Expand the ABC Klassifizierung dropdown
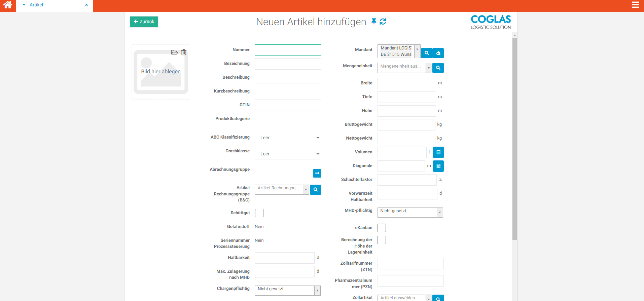 pos(288,138)
